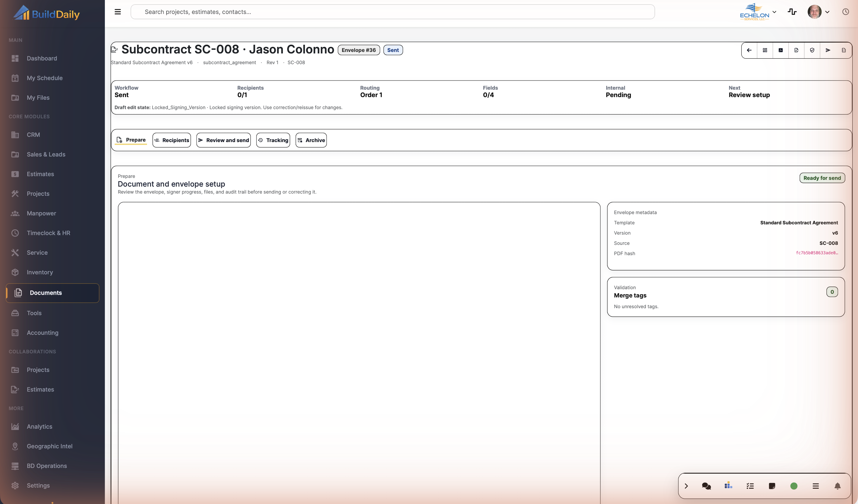Click the Envelope #36 badge
The height and width of the screenshot is (504, 858).
[359, 50]
